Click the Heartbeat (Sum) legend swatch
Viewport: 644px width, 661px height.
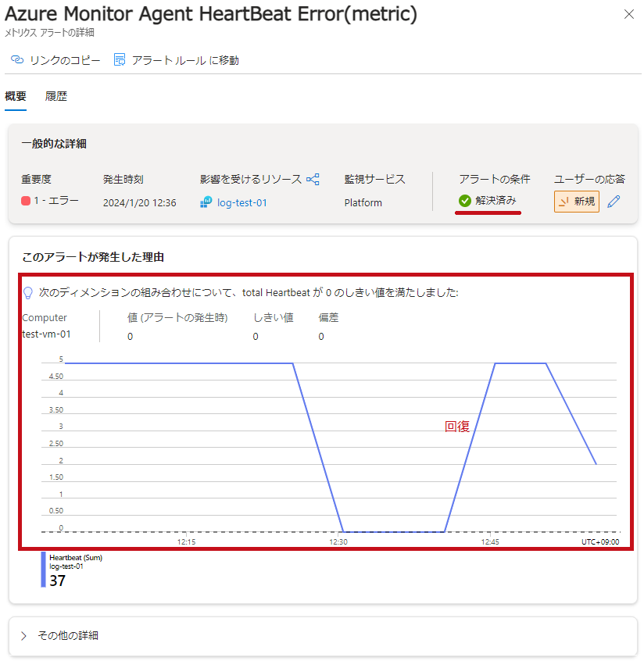click(x=43, y=570)
